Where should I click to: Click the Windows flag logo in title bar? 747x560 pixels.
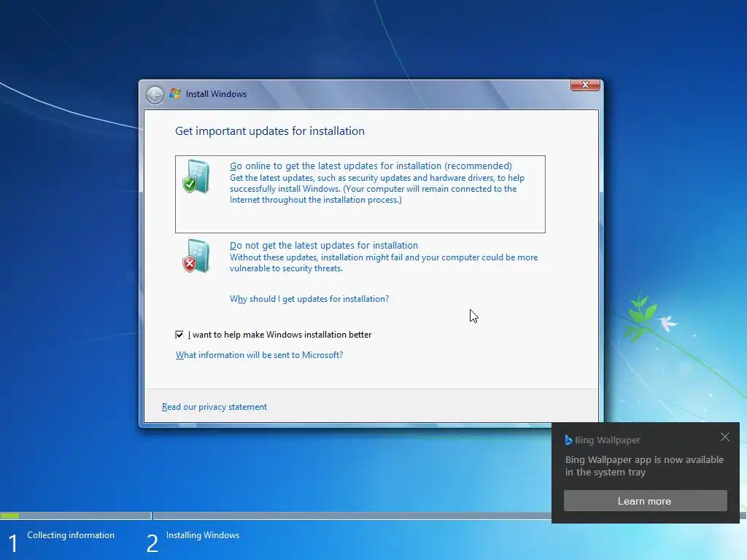click(175, 94)
